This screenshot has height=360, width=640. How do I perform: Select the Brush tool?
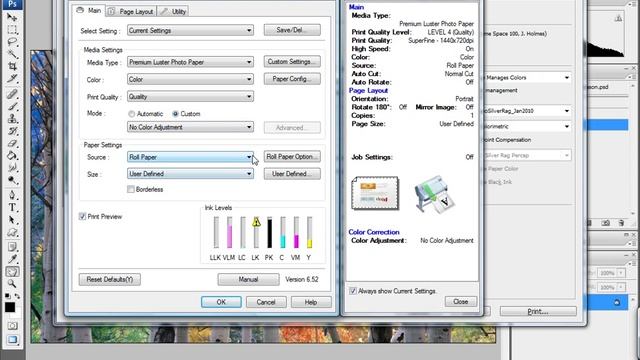(12, 107)
